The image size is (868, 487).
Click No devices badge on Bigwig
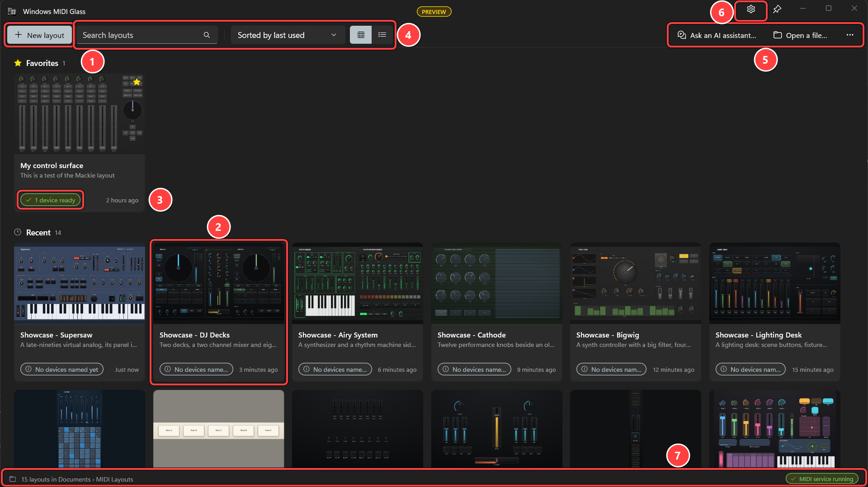click(x=611, y=370)
